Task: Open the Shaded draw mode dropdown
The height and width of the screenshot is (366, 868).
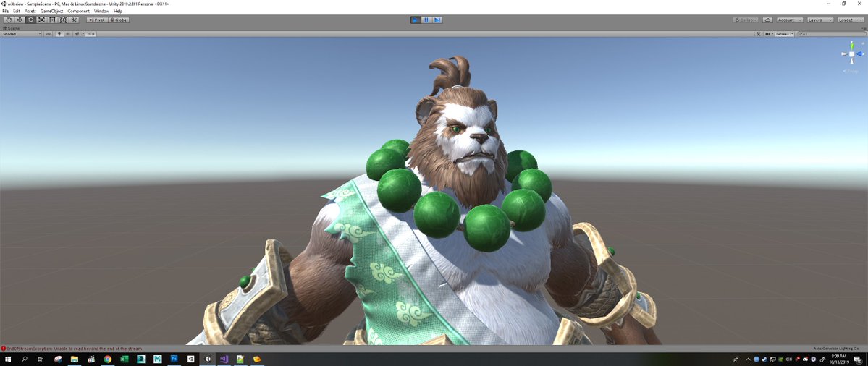Action: tap(21, 34)
